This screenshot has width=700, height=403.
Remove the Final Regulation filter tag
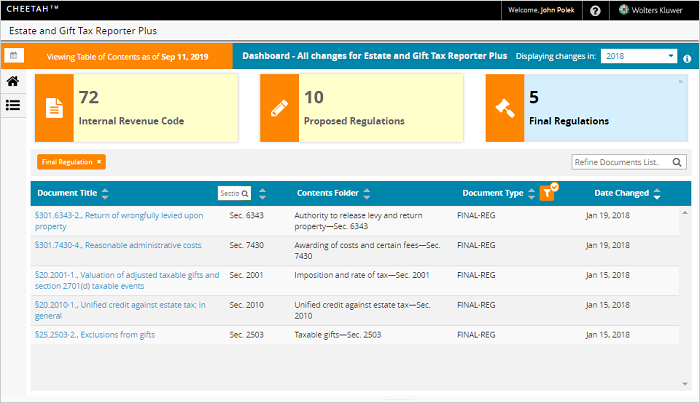99,161
